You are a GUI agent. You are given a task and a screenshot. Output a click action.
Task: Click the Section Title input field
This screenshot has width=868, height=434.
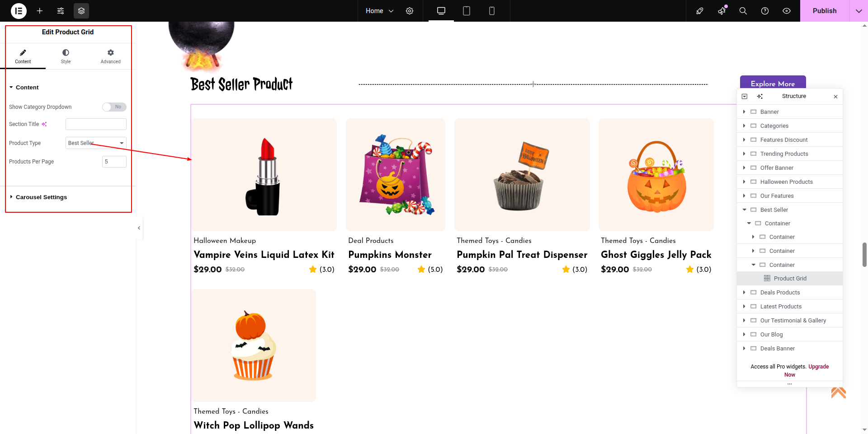click(96, 124)
